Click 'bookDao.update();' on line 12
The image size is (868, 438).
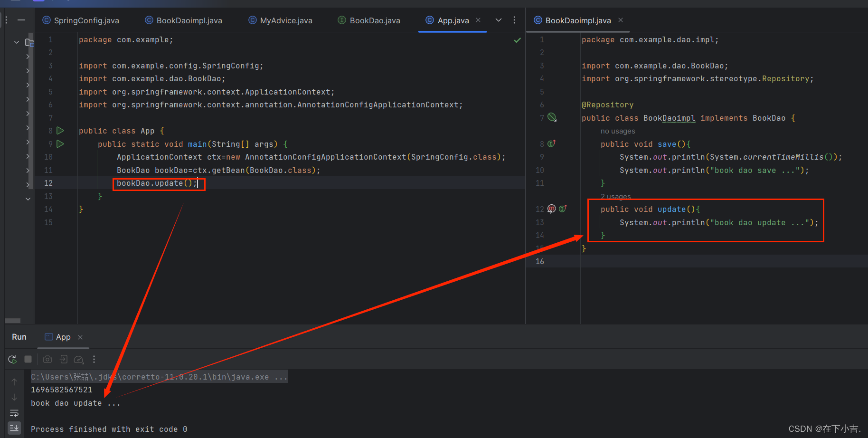pos(157,183)
